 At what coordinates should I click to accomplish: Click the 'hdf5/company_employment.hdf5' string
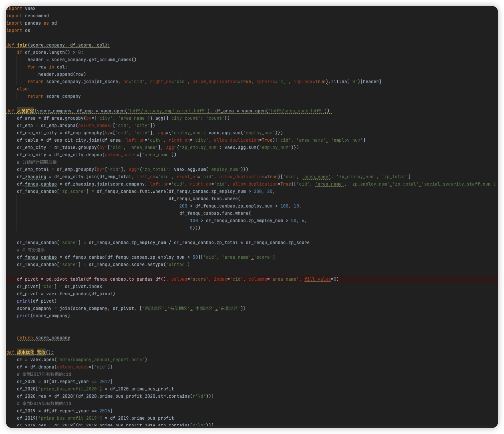pos(167,111)
